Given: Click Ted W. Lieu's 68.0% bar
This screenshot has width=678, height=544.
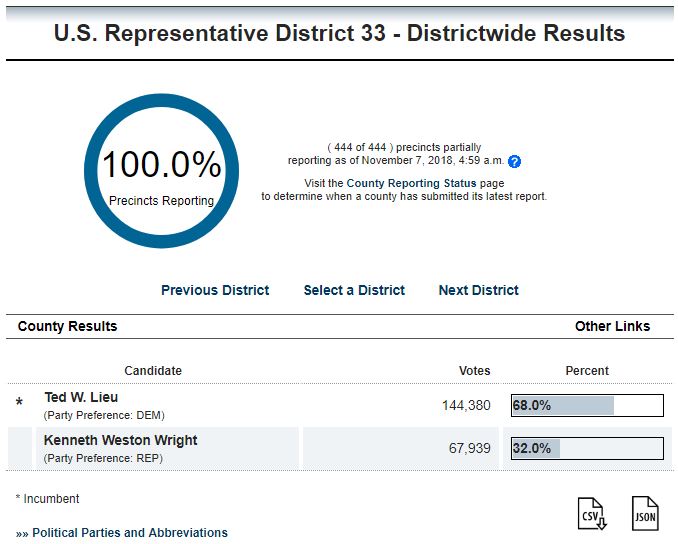Looking at the screenshot, I should click(587, 405).
